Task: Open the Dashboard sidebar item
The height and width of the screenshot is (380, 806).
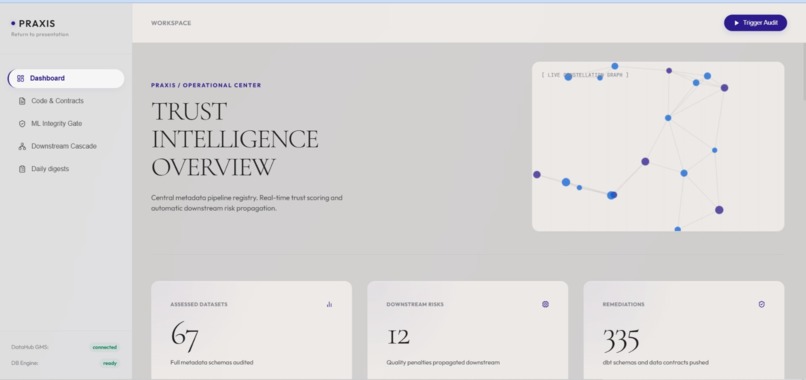Action: coord(66,78)
